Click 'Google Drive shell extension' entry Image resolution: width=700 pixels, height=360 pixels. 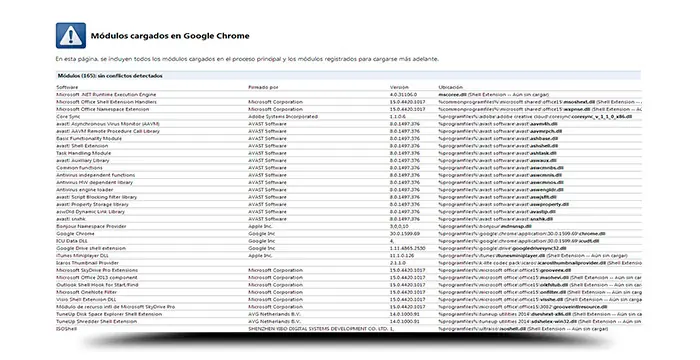pos(91,248)
